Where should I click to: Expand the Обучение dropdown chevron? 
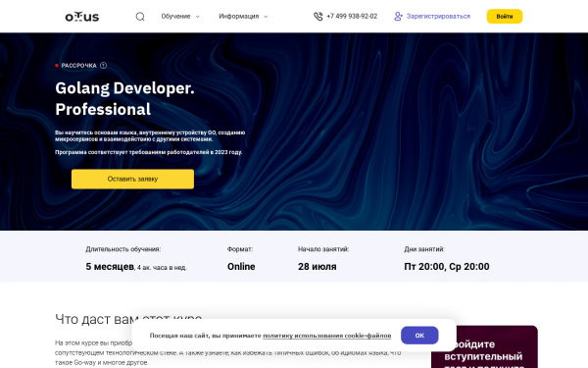click(x=198, y=17)
